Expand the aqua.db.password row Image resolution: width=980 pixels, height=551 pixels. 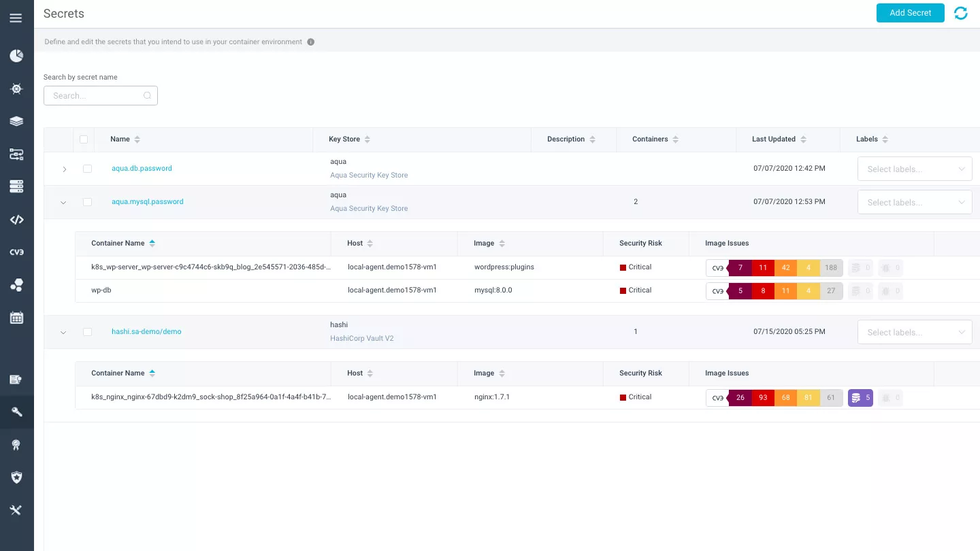pyautogui.click(x=64, y=169)
